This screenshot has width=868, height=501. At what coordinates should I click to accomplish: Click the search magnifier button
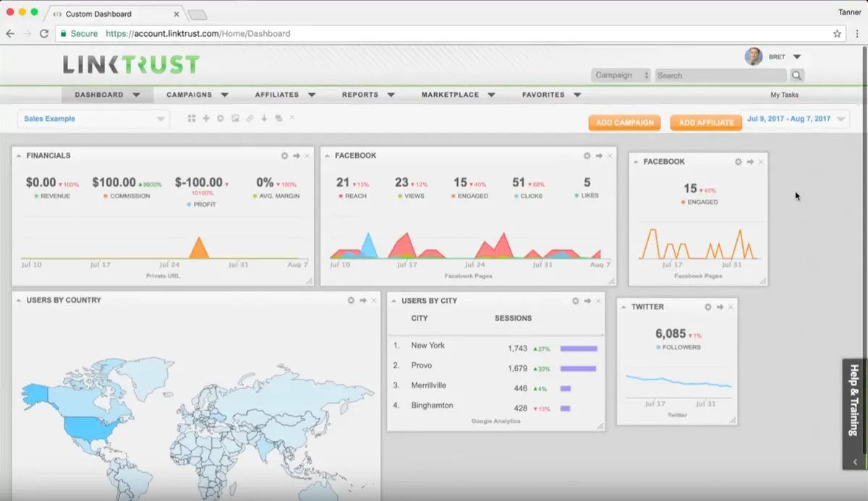coord(796,75)
